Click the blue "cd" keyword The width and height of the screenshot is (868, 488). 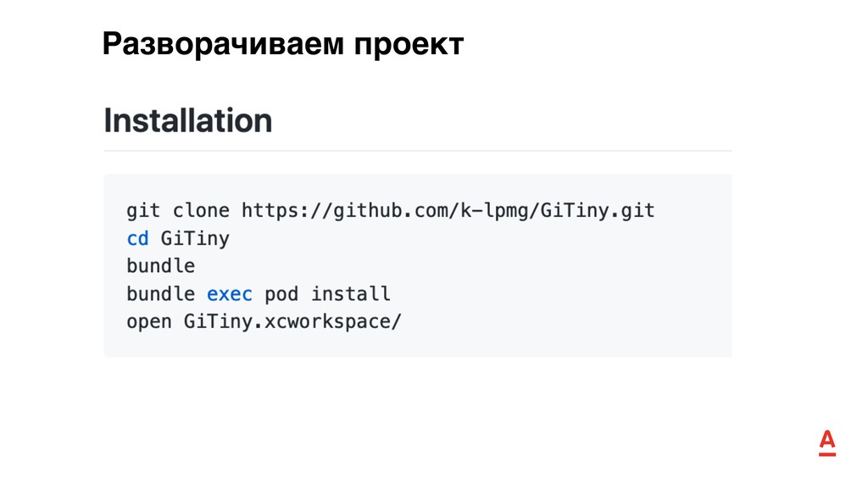[138, 238]
